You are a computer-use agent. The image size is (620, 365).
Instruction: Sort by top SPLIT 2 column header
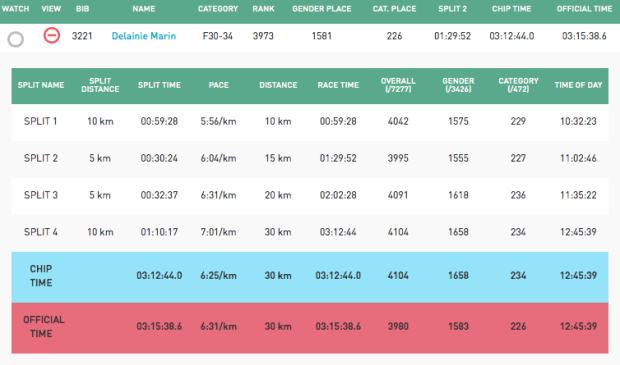tap(452, 9)
